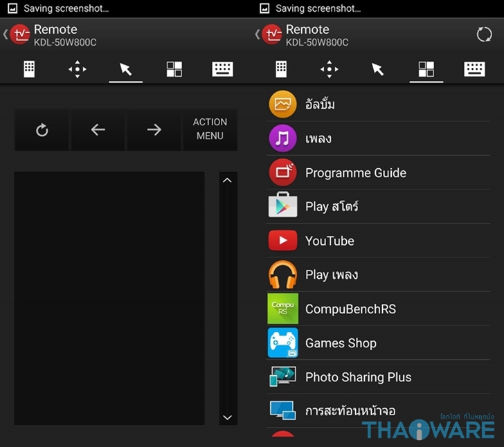This screenshot has width=504, height=447.
Task: Tap the scroll down chevron
Action: [x=227, y=417]
